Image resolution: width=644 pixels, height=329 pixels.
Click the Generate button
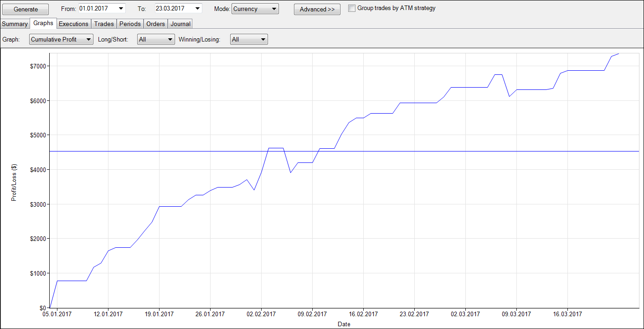tap(26, 9)
